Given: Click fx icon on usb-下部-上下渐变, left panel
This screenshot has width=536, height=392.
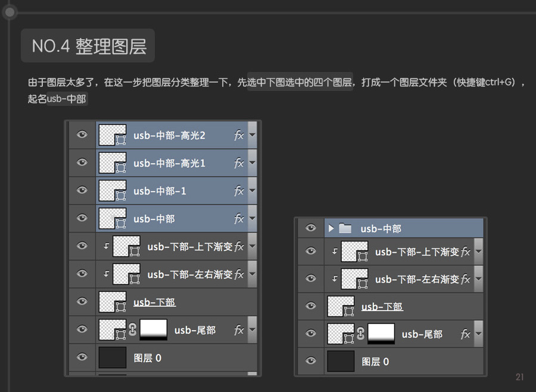Looking at the screenshot, I should (239, 246).
